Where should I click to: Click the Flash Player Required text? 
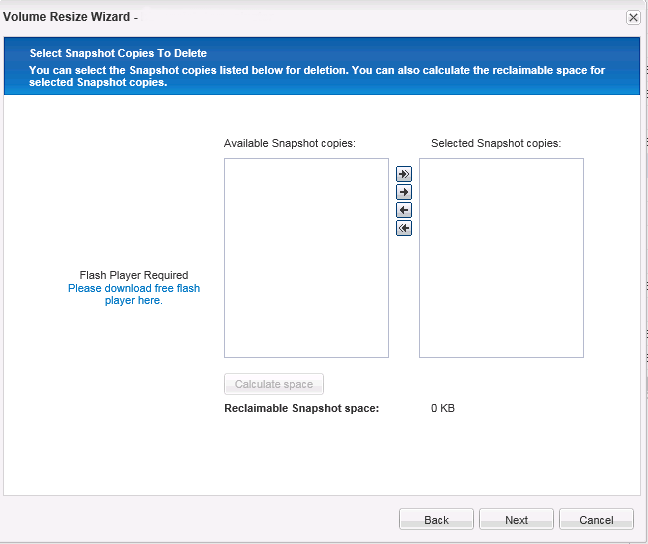pos(134,275)
